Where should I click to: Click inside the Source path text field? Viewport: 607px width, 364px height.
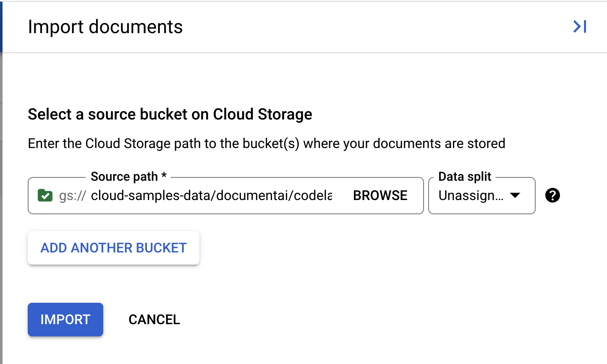point(210,195)
